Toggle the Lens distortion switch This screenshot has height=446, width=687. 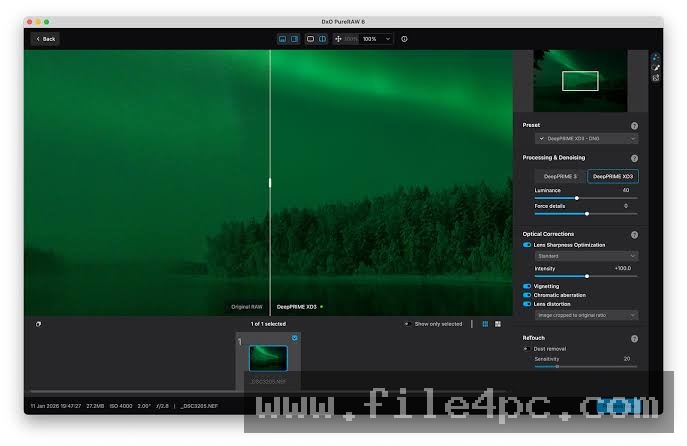click(527, 304)
